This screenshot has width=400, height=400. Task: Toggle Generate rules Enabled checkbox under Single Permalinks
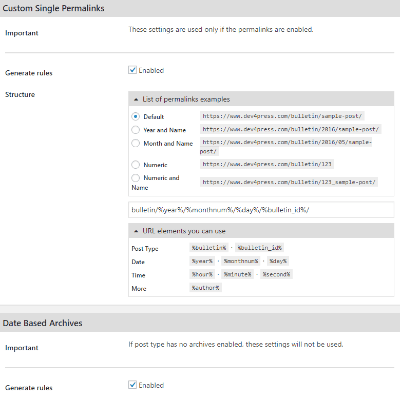[x=132, y=70]
